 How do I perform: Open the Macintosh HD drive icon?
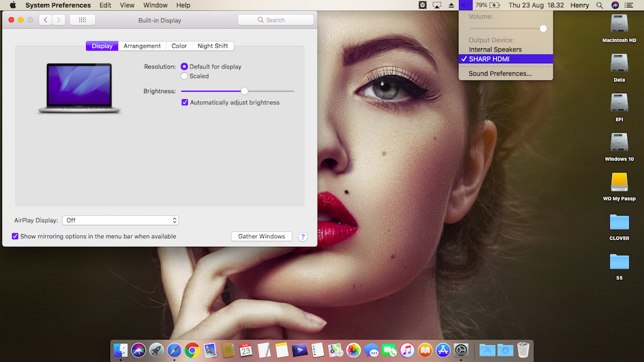tap(619, 25)
